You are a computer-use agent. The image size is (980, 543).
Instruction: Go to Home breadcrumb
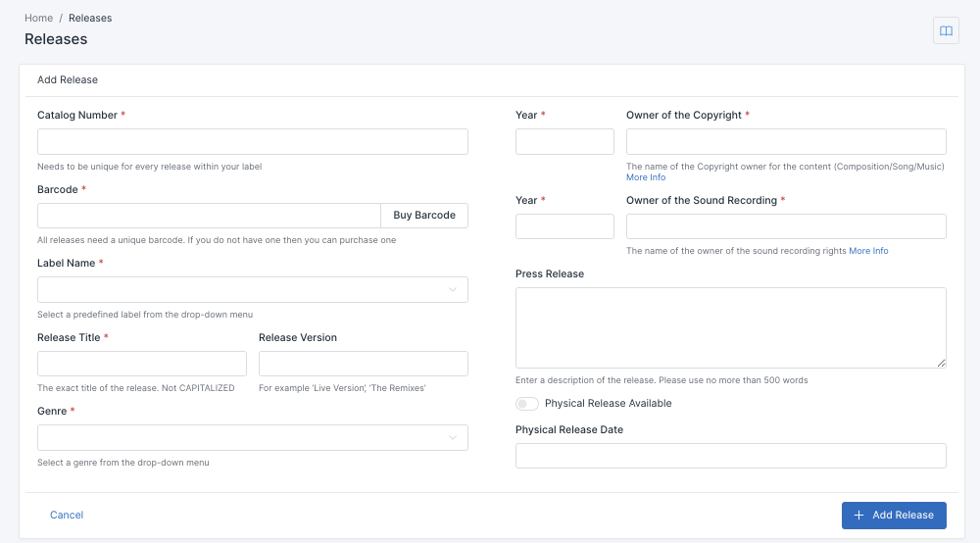(38, 18)
